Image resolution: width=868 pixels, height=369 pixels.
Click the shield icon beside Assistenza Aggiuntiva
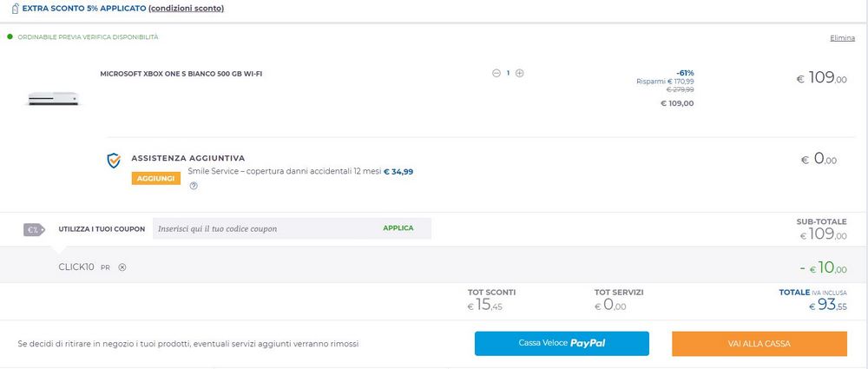[114, 161]
